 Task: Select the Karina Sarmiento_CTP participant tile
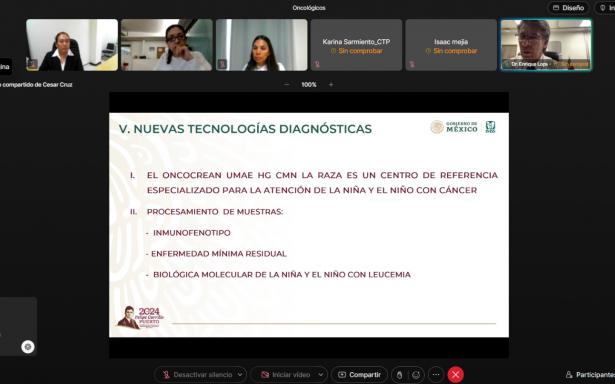pos(356,45)
